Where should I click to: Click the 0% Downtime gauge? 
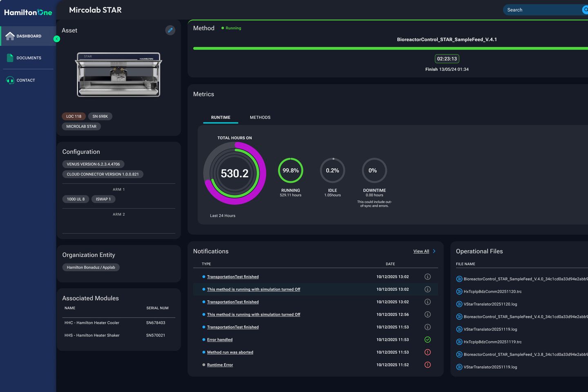pos(374,170)
